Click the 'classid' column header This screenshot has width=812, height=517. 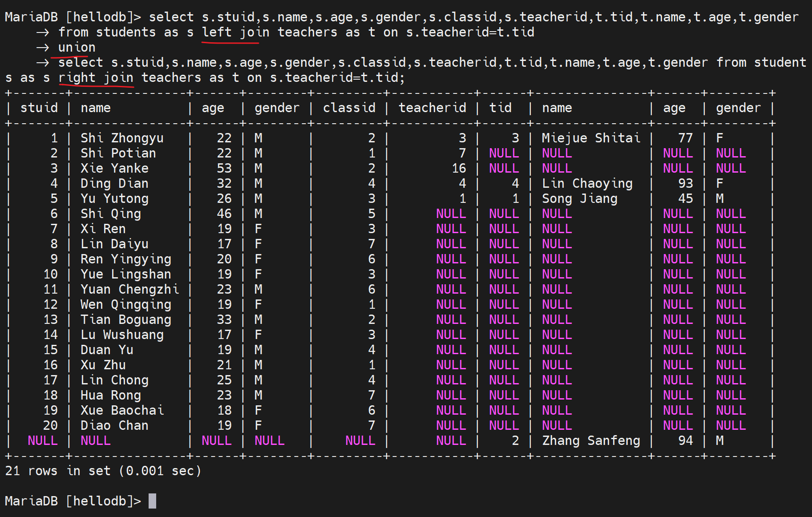tap(349, 108)
